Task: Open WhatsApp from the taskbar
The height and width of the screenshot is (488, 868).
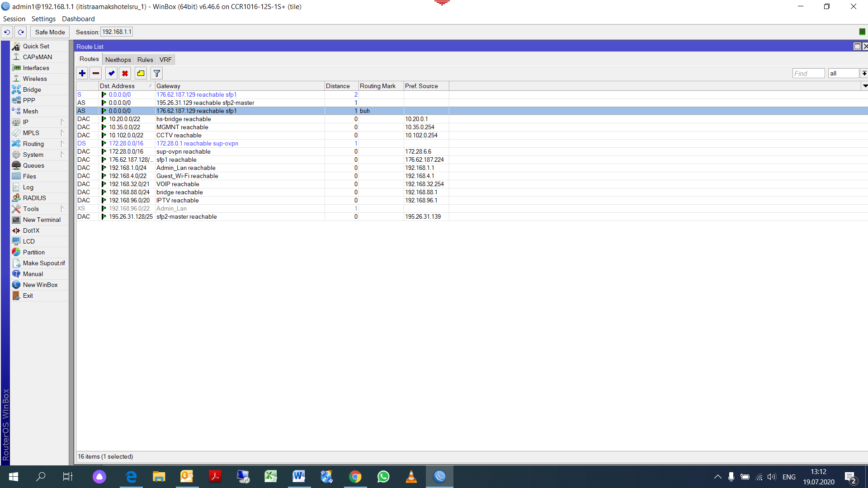Action: 383,477
